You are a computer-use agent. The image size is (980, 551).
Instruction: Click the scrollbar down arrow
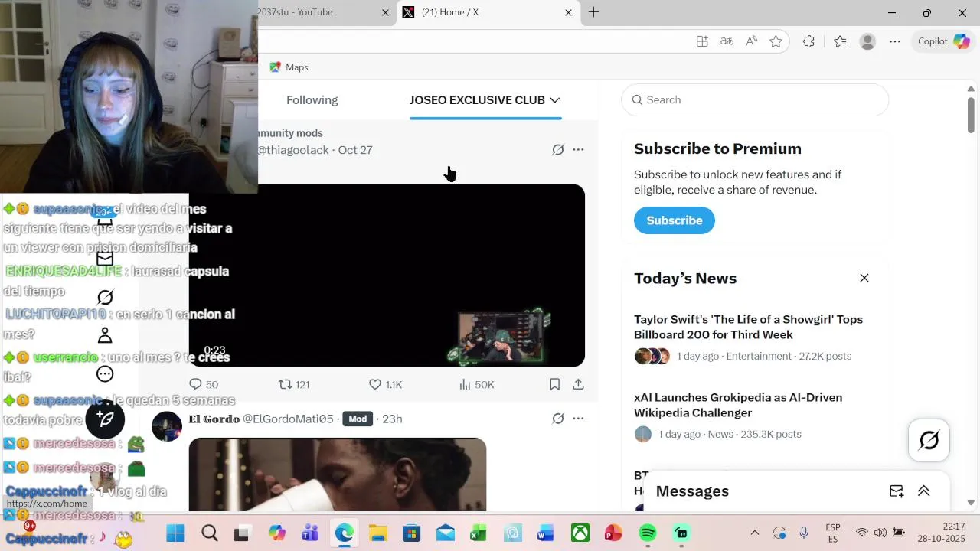pos(971,503)
